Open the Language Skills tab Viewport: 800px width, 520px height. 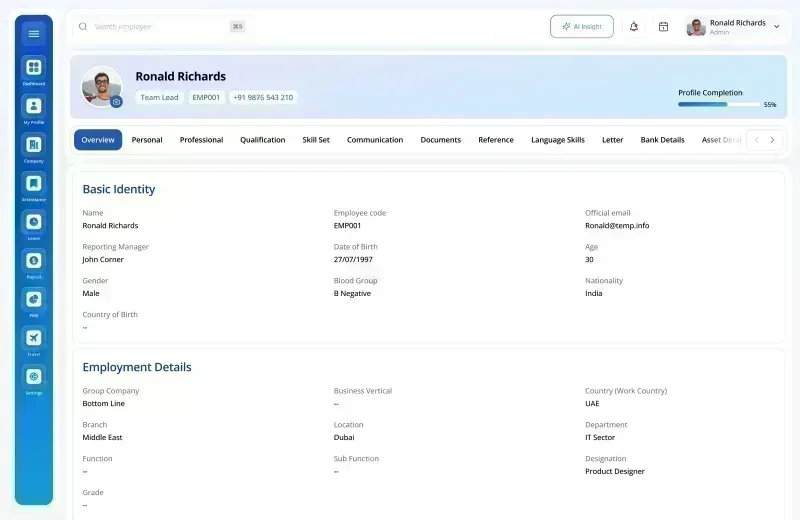click(x=558, y=140)
